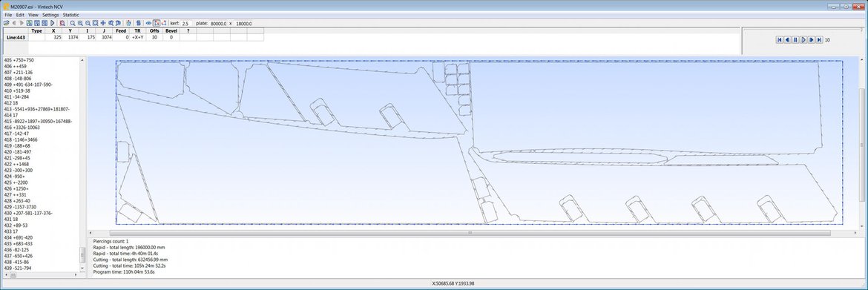Jump to program start in playback controls
868x290 pixels.
pyautogui.click(x=780, y=40)
